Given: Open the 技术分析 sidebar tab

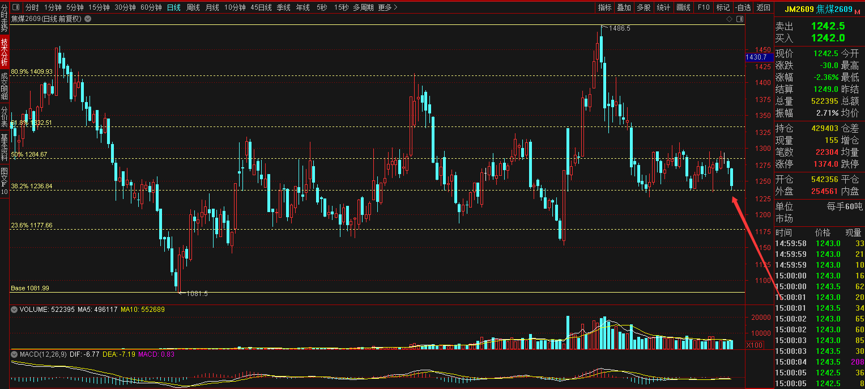Looking at the screenshot, I should (x=4, y=52).
